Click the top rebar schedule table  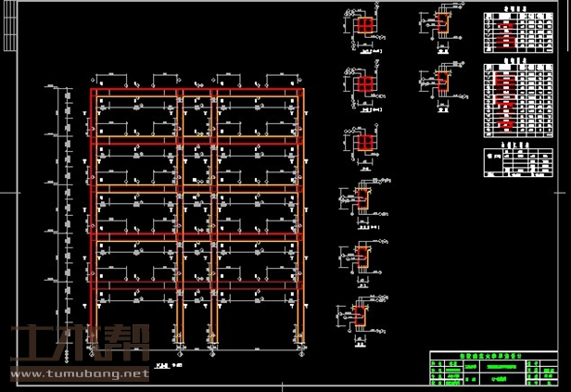coord(509,35)
